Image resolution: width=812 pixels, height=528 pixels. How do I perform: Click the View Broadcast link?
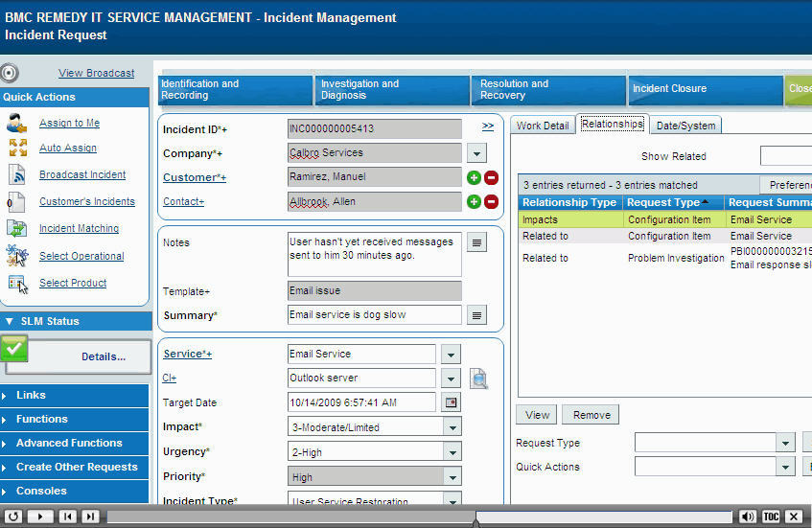click(x=96, y=73)
